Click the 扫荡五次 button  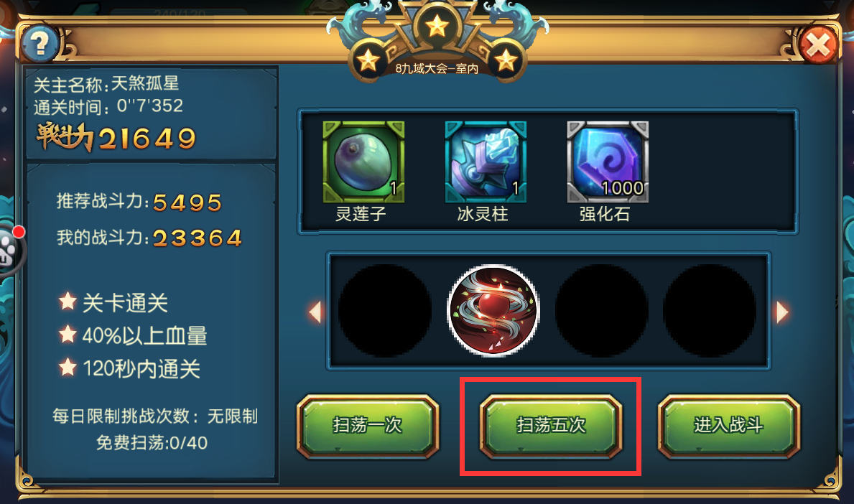tap(551, 426)
